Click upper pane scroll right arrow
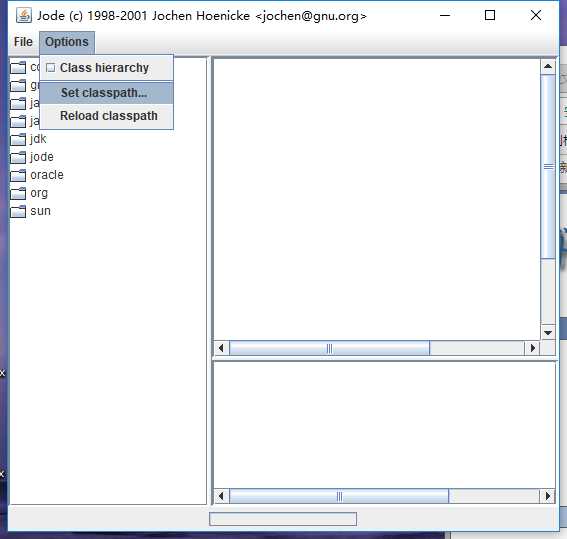 (532, 348)
